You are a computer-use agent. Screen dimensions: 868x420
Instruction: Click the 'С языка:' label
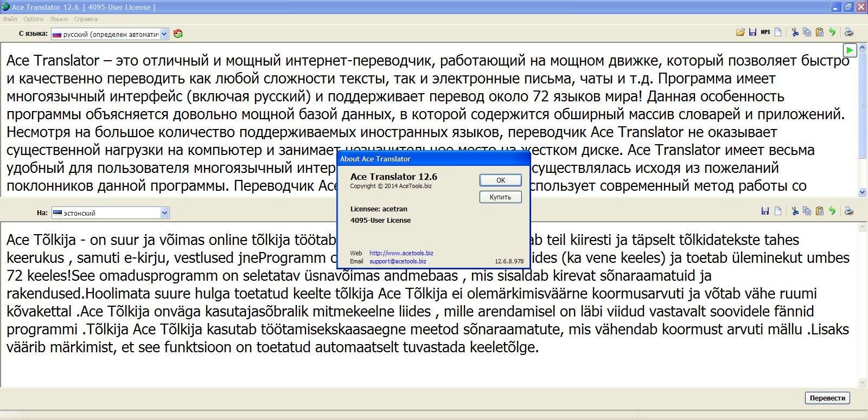(x=33, y=34)
